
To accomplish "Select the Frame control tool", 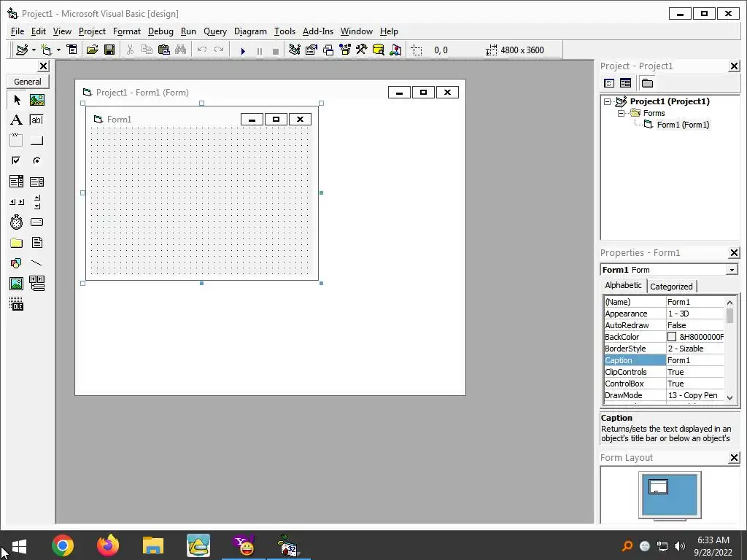I will (x=17, y=141).
